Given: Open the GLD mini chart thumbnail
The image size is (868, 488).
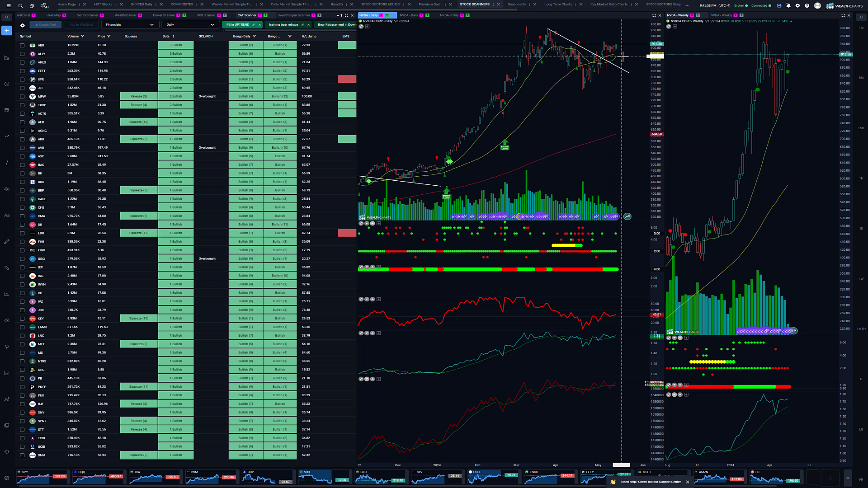Looking at the screenshot, I should [381, 477].
